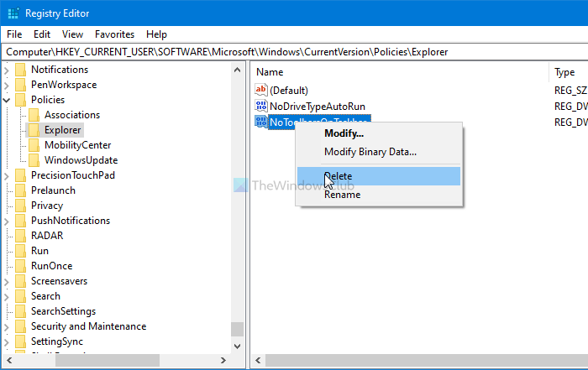Click the tree pane scroll right arrow
Viewport: 588px width, 370px height.
[223, 360]
